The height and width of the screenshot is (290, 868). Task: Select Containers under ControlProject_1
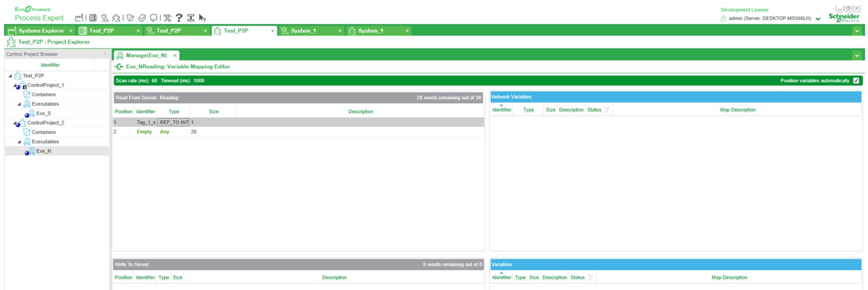point(43,95)
